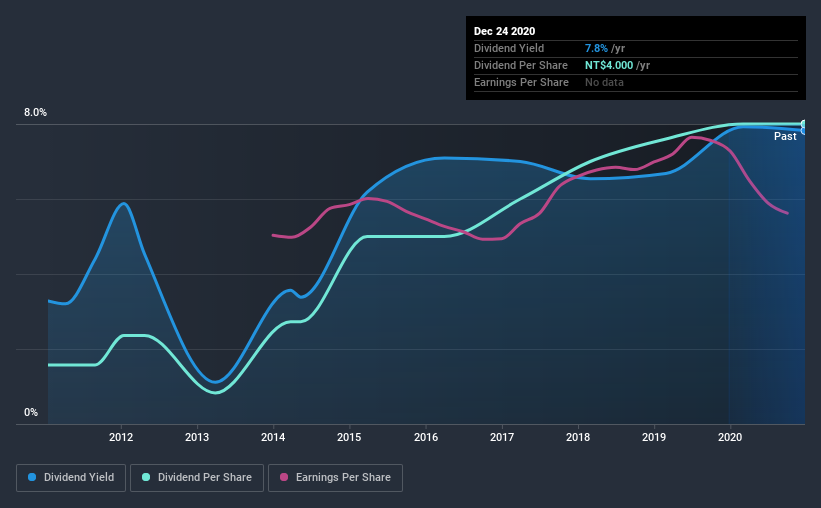Click the 8.0% y-axis label

[35, 113]
